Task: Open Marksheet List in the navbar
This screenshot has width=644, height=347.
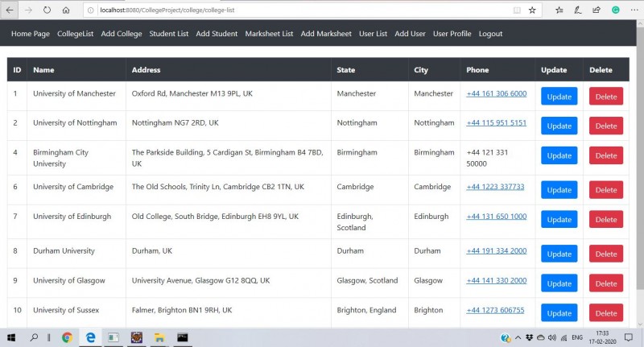Action: [x=269, y=34]
